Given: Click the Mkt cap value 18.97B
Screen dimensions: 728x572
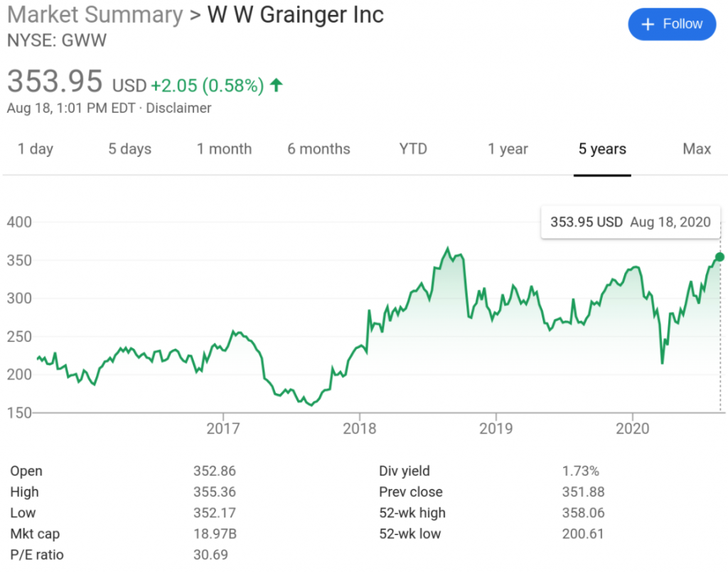Looking at the screenshot, I should pos(214,534).
